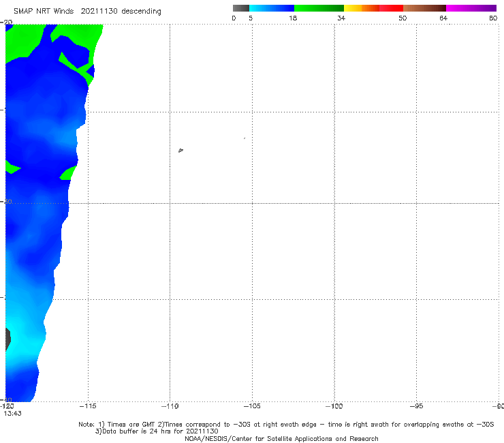The width and height of the screenshot is (504, 443).
Task: Click the longitude label -100
Action: point(334,406)
